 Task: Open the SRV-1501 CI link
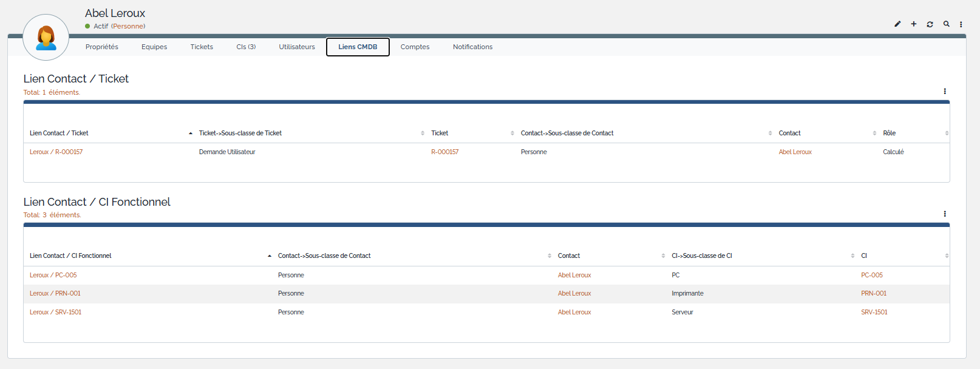pos(874,313)
